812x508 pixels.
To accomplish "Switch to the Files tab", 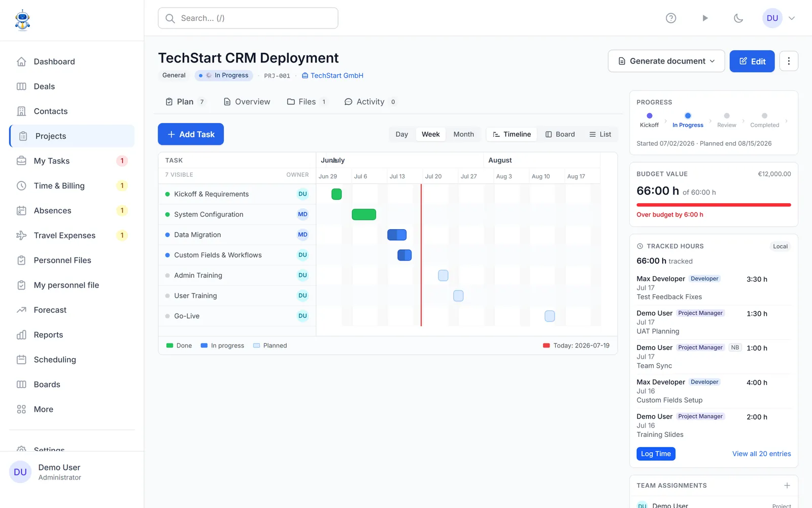I will tap(307, 102).
